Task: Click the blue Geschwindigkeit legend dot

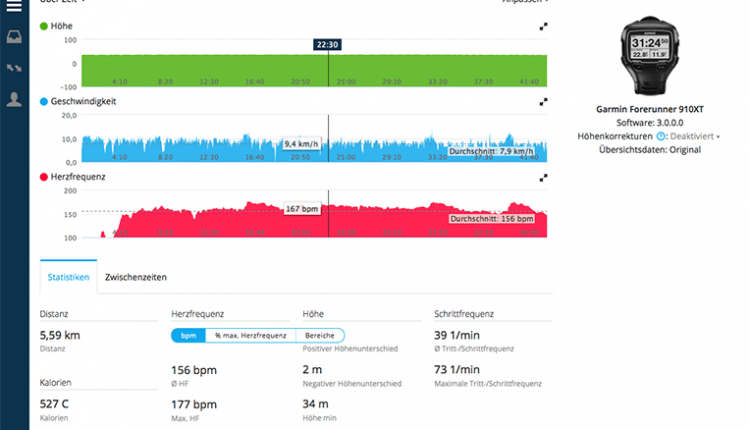Action: click(x=44, y=101)
